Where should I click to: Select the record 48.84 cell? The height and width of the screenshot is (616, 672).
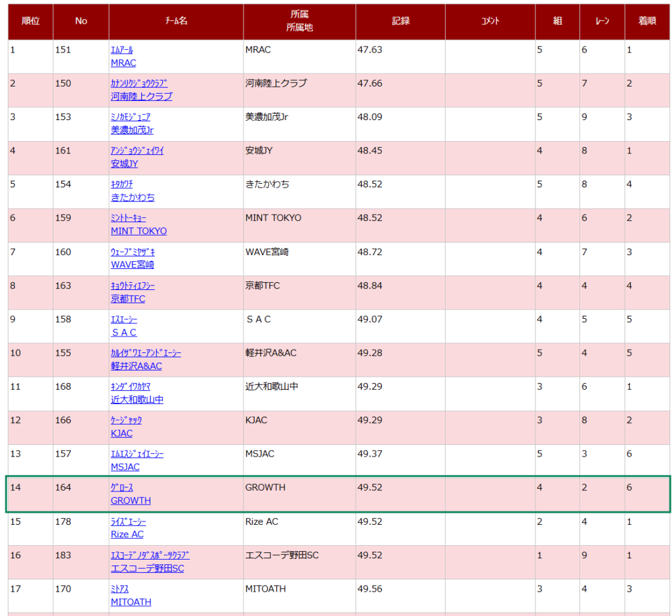(x=401, y=293)
